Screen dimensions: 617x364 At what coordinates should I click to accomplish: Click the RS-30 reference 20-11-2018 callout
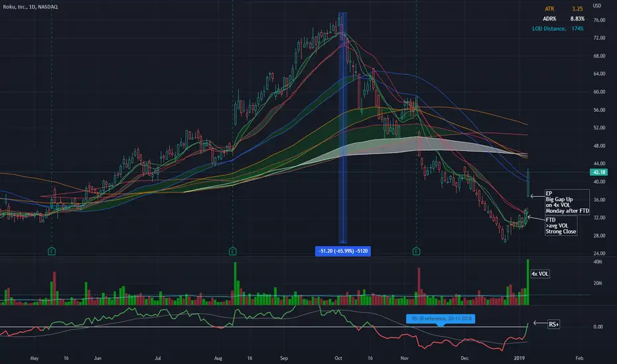[x=441, y=318]
